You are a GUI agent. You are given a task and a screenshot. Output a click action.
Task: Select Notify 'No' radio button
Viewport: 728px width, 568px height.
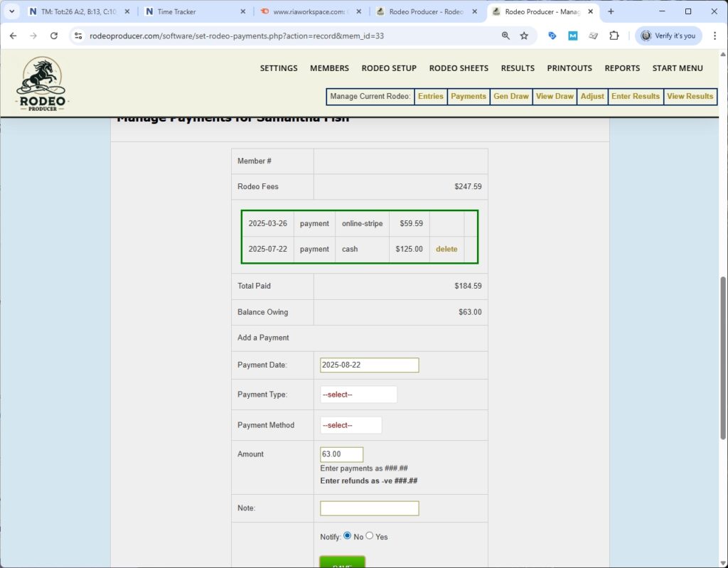click(347, 535)
